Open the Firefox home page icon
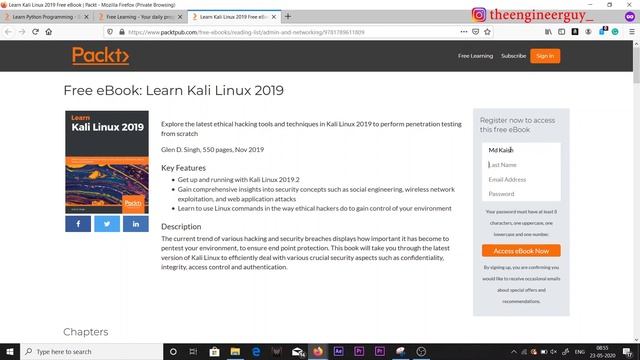Image resolution: width=640 pixels, height=360 pixels. click(49, 32)
